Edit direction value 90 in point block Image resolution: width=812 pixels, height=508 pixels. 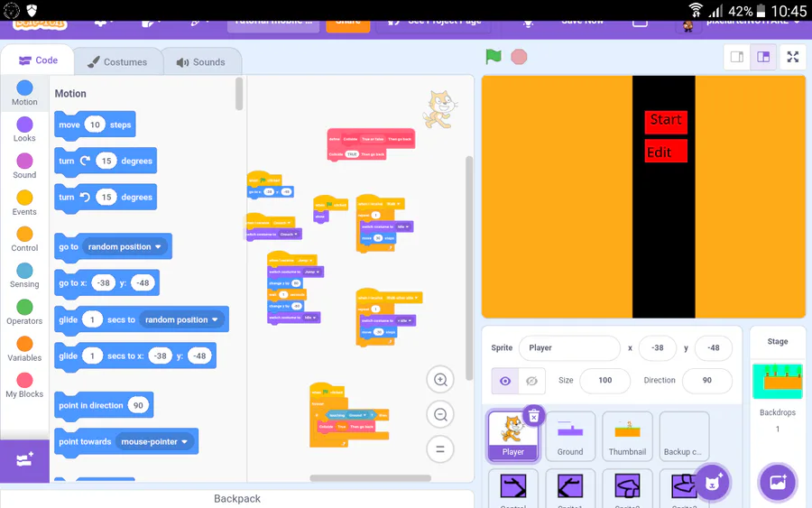138,405
